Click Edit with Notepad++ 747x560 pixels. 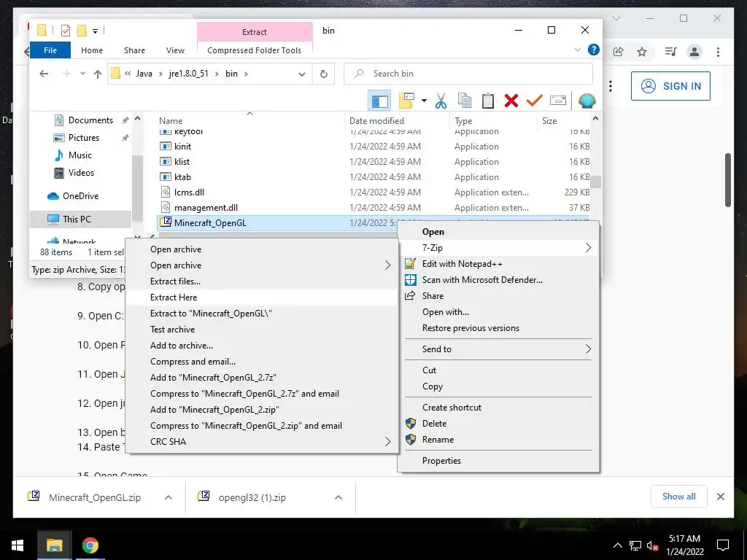click(498, 264)
